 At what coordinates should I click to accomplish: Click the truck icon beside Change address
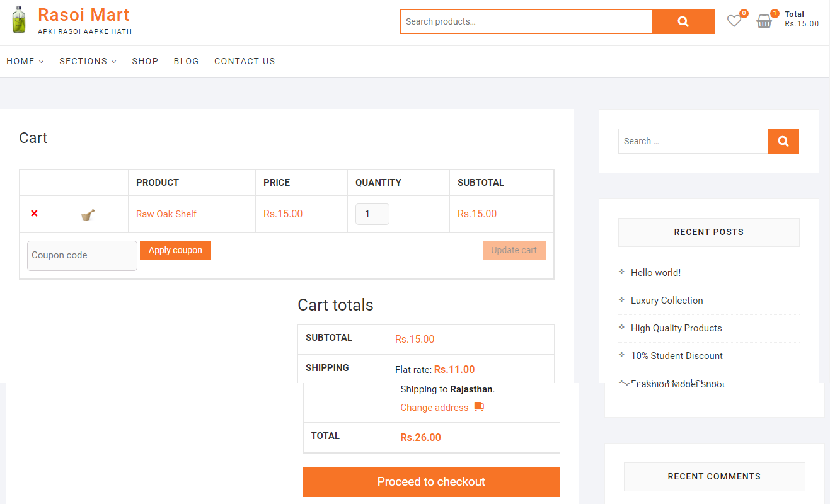[x=479, y=407]
